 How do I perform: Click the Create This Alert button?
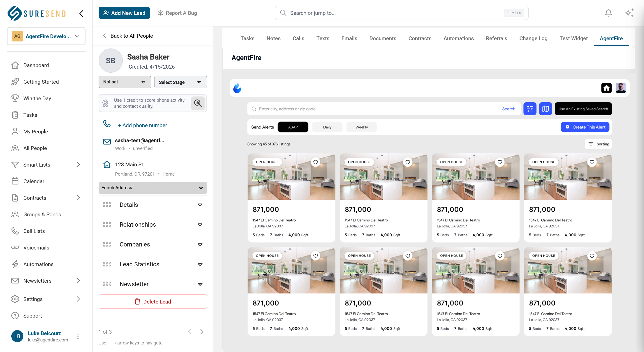[585, 127]
